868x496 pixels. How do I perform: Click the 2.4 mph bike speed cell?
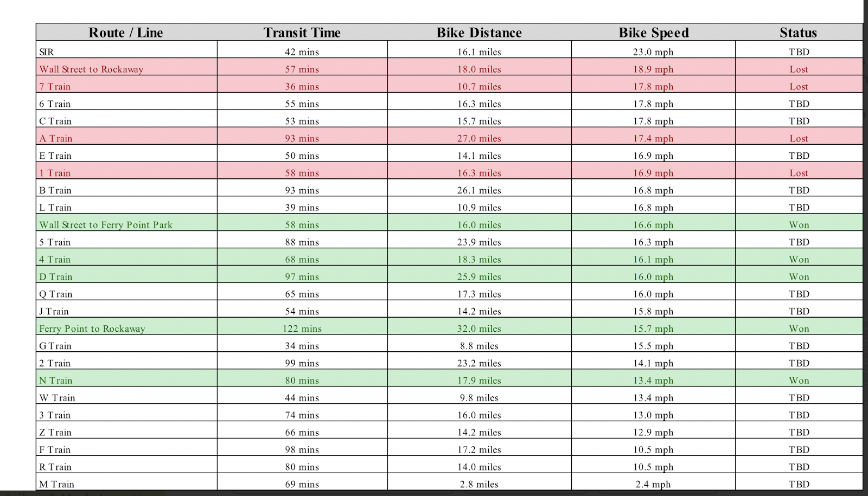(653, 484)
